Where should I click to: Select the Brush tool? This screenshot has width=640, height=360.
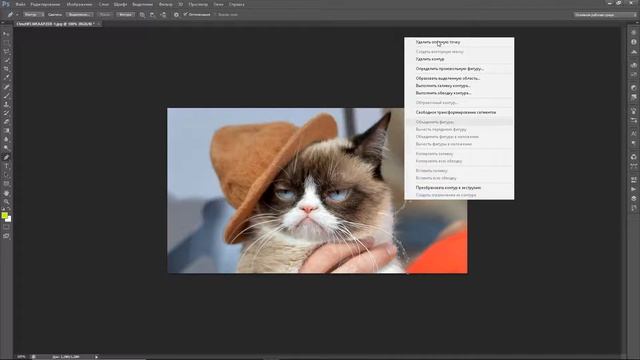coord(6,96)
